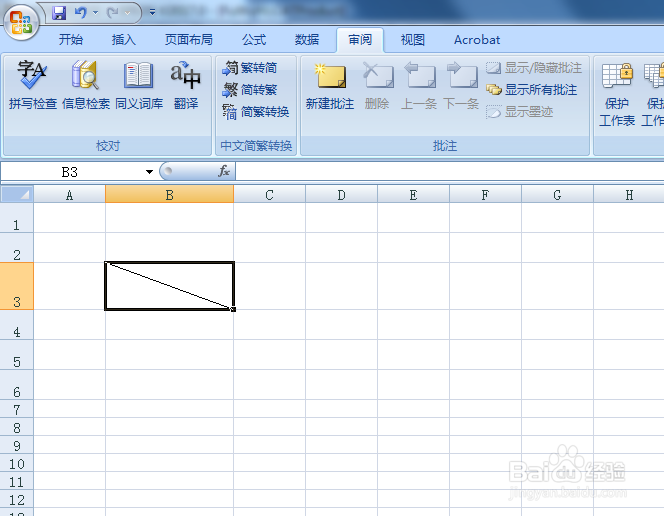This screenshot has width=664, height=516.
Task: Select column B header
Action: tap(169, 195)
